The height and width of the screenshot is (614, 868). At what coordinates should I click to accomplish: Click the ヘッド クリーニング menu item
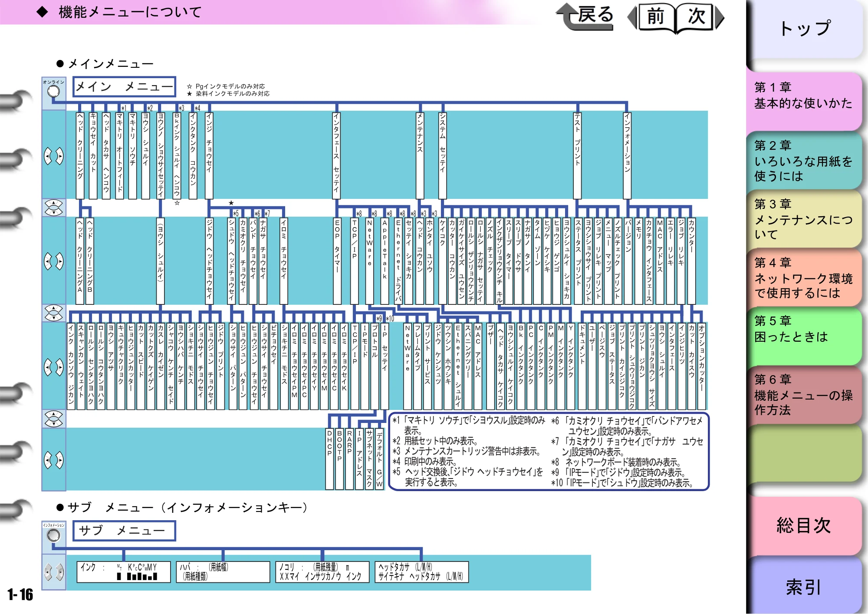pyautogui.click(x=80, y=155)
